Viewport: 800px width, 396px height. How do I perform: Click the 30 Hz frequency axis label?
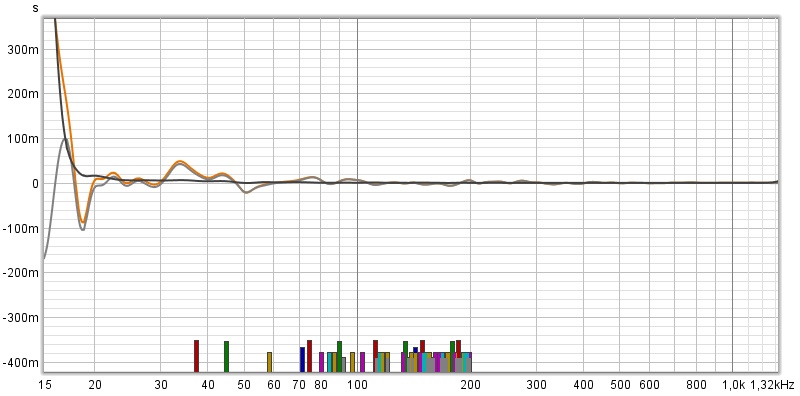(161, 385)
